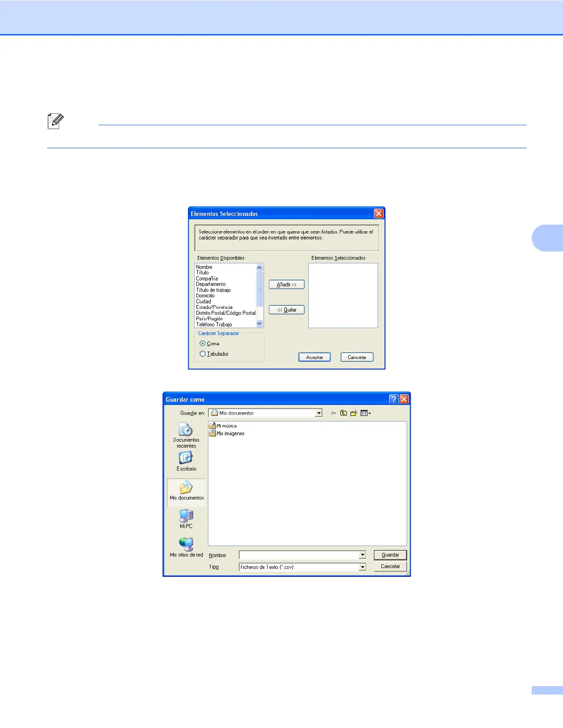Click Aceptar in Elementos Seleccionados dialog
Screen dimensions: 563x728
pyautogui.click(x=315, y=357)
